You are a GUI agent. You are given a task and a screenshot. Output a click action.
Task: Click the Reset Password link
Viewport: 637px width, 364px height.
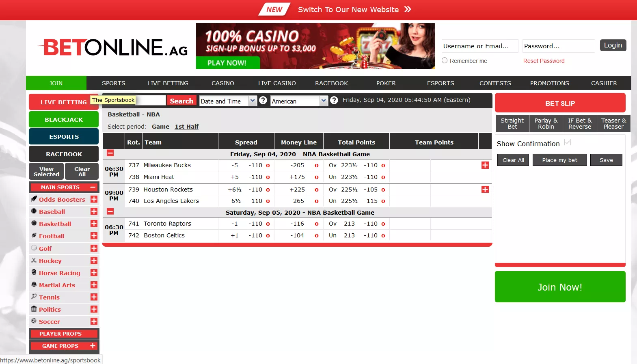pos(544,61)
